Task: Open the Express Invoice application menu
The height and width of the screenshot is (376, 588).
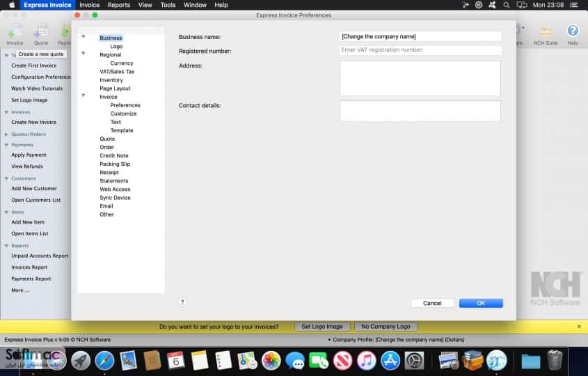Action: 47,5
